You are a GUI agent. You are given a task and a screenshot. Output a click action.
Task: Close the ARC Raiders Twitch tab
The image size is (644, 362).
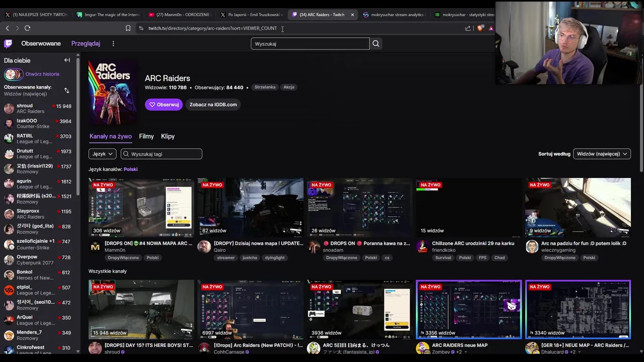[352, 15]
